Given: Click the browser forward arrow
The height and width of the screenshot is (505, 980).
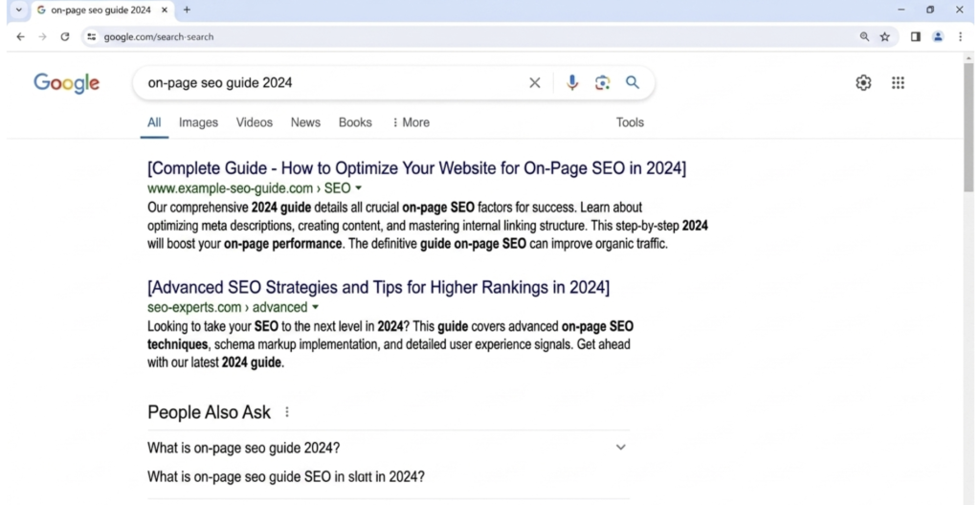Looking at the screenshot, I should 42,37.
